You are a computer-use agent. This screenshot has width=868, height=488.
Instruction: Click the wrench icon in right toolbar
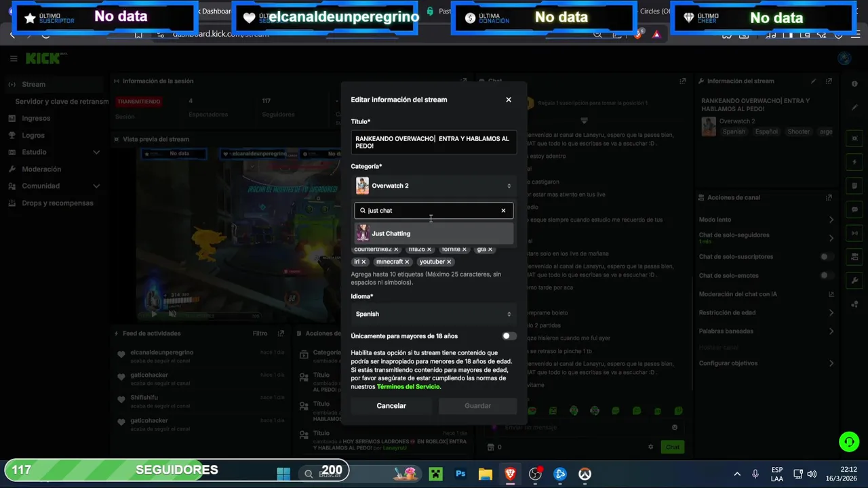point(854,281)
